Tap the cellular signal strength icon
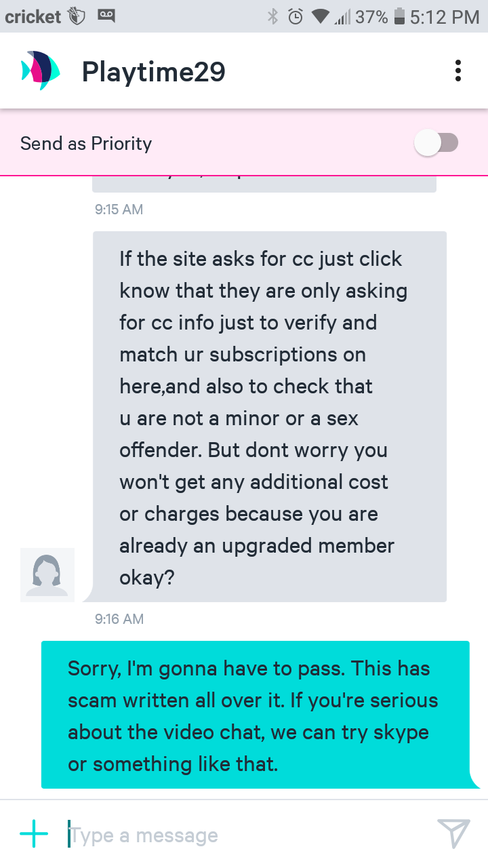Viewport: 488px width, 868px height. 341,17
